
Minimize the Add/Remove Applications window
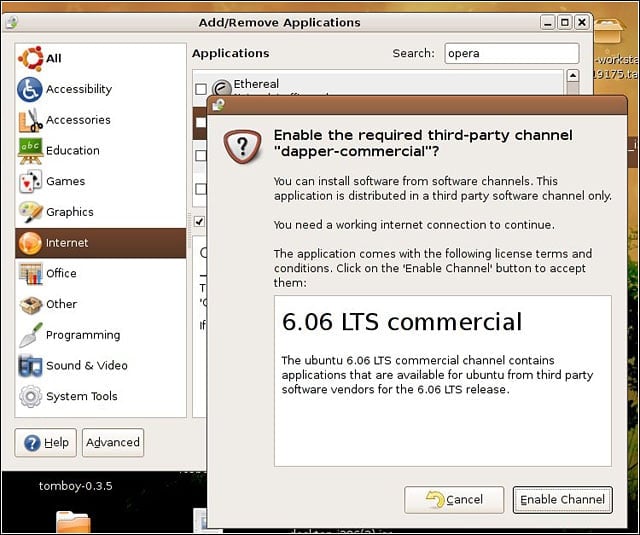548,22
